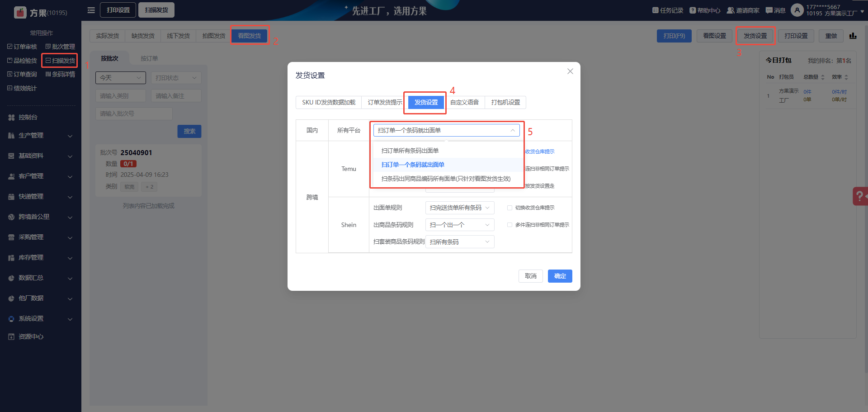Tick Shein 切换收货仓库提示 checkbox
This screenshot has height=412, width=868.
(x=509, y=208)
